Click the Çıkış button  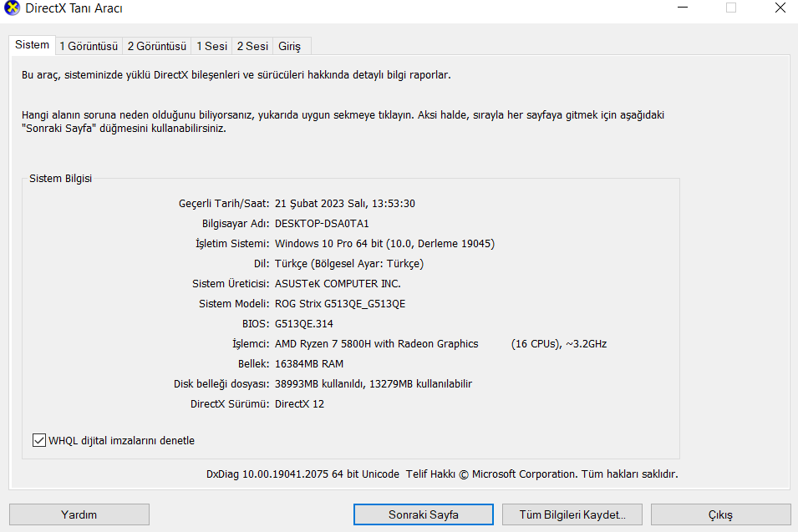(720, 514)
